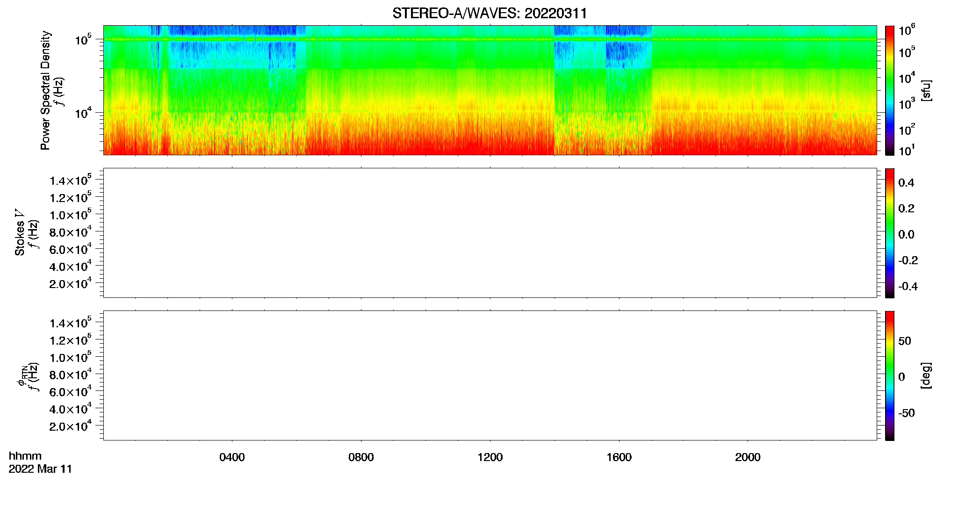
Task: Click the 1.2×10^5 tick in the bottom panel
Action: 71,340
